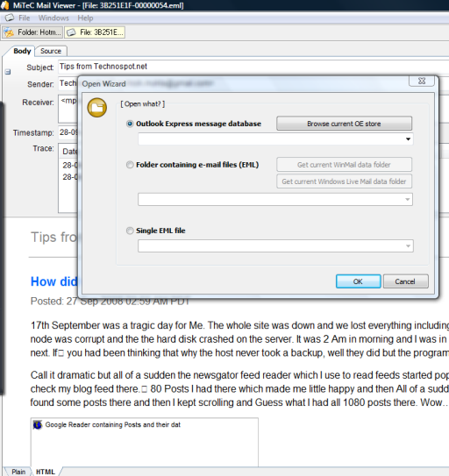The image size is (449, 476).
Task: Open the 'How did' blue article heading link
Action: 54,281
